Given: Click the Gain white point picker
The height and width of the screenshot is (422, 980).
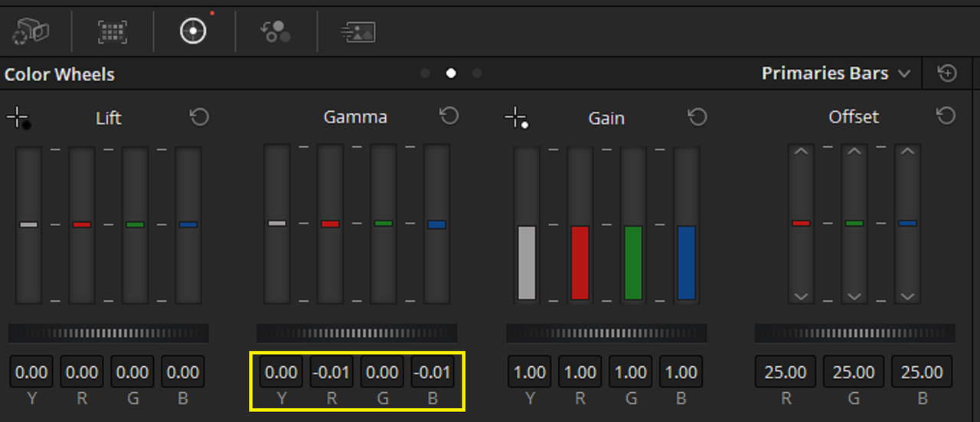Looking at the screenshot, I should click(x=517, y=118).
